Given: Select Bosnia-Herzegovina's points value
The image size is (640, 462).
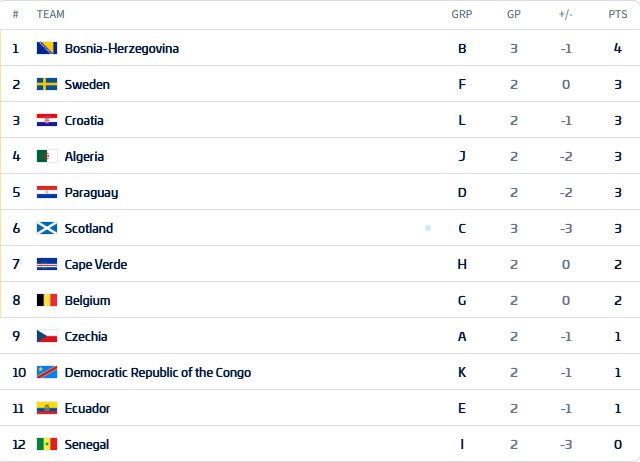Looking at the screenshot, I should 618,48.
